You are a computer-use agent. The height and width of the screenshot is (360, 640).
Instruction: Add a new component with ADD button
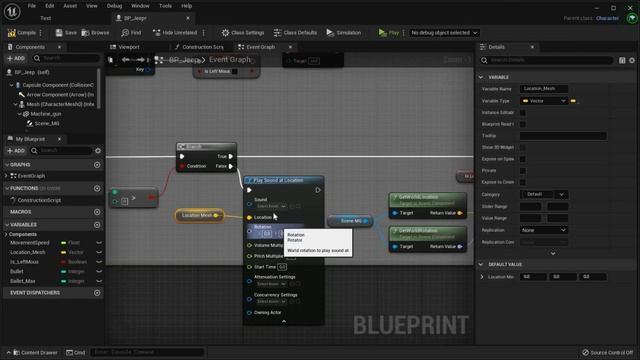16,58
